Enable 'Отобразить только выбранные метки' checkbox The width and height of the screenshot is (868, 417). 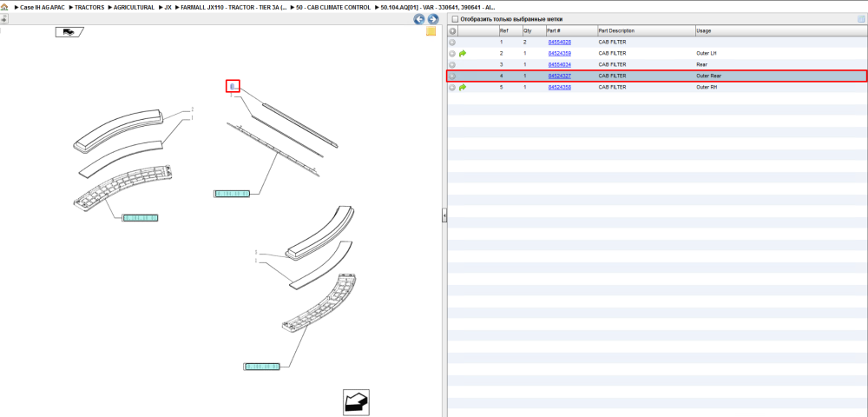(455, 19)
